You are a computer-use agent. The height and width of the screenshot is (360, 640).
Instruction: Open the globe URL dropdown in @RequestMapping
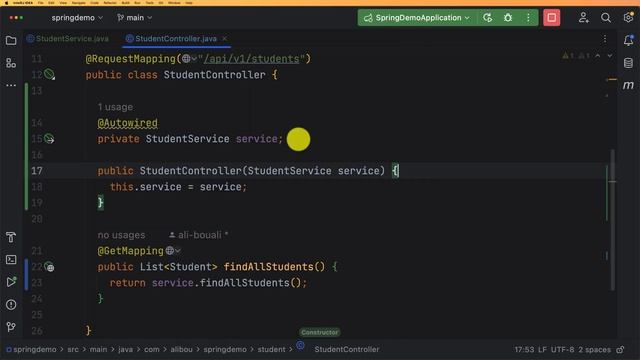[x=189, y=59]
